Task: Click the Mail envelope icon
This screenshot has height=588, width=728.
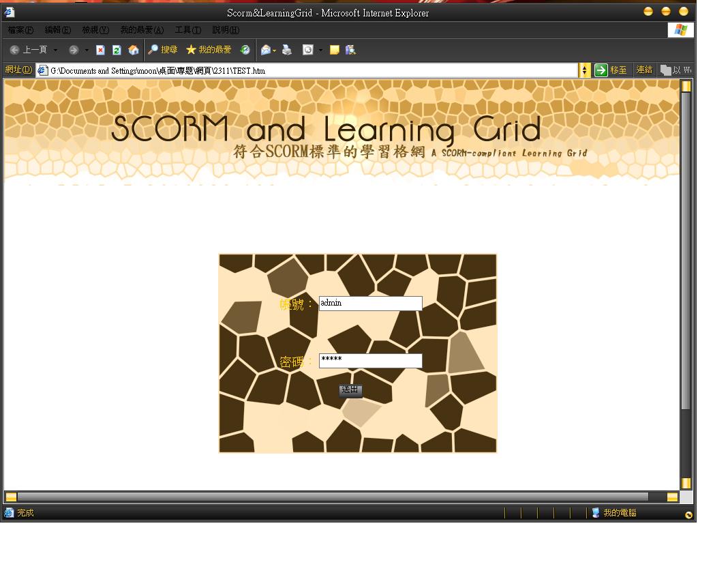Action: (x=266, y=50)
